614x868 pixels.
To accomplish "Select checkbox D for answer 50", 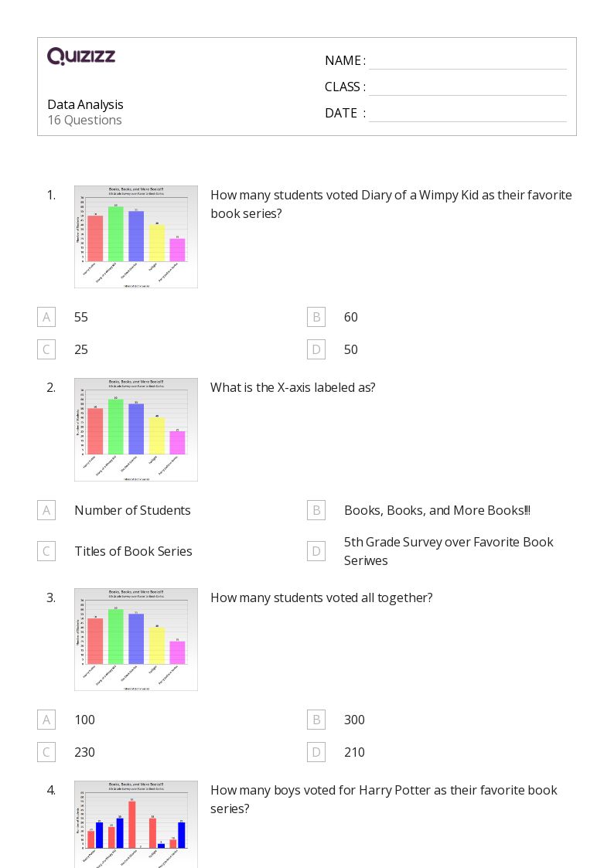I will (x=316, y=350).
